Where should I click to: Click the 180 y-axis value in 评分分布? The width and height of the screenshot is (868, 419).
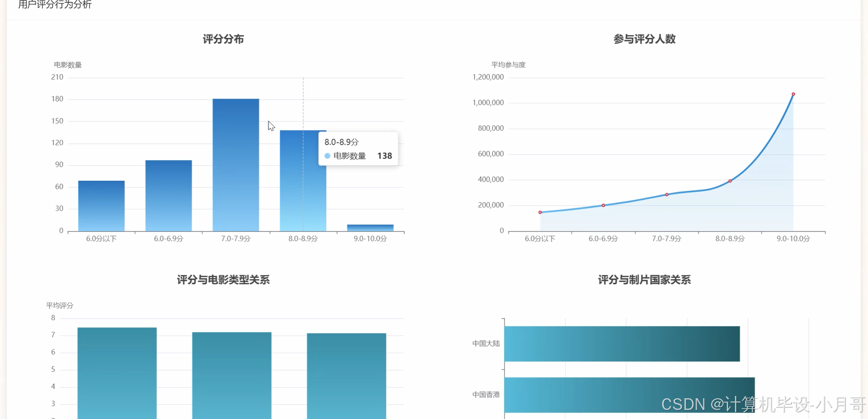coord(57,99)
